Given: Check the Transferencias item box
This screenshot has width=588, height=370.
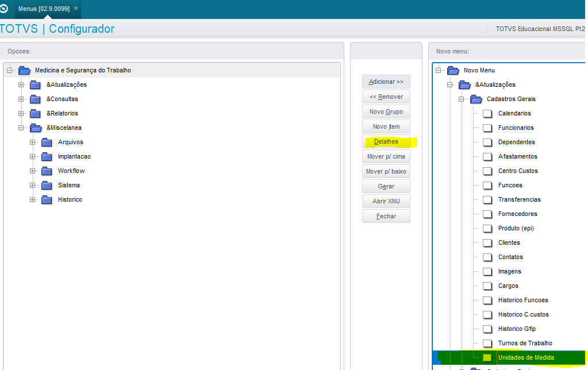Looking at the screenshot, I should [487, 200].
